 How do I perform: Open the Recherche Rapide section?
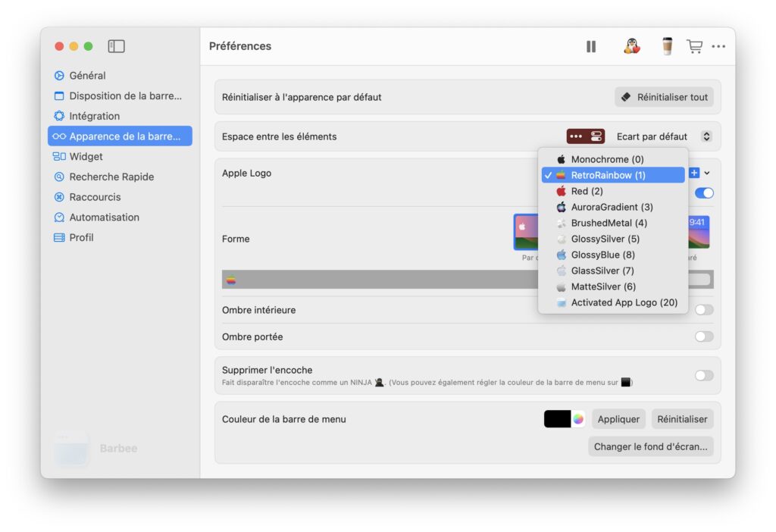tap(120, 177)
